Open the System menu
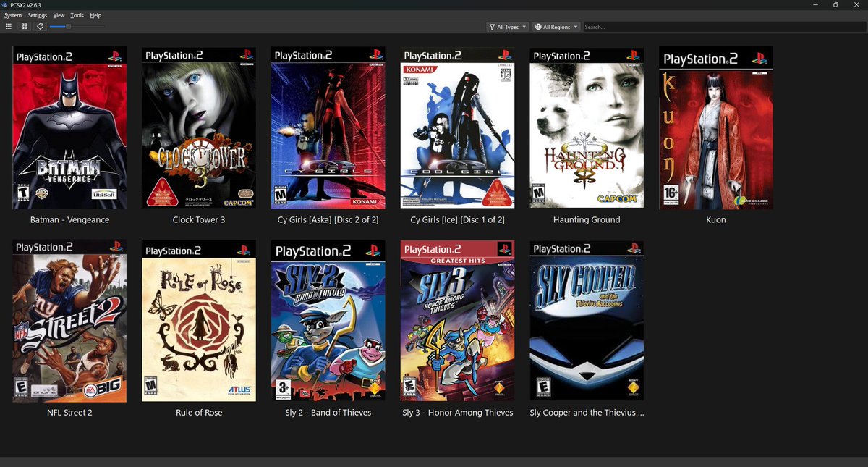 point(13,15)
